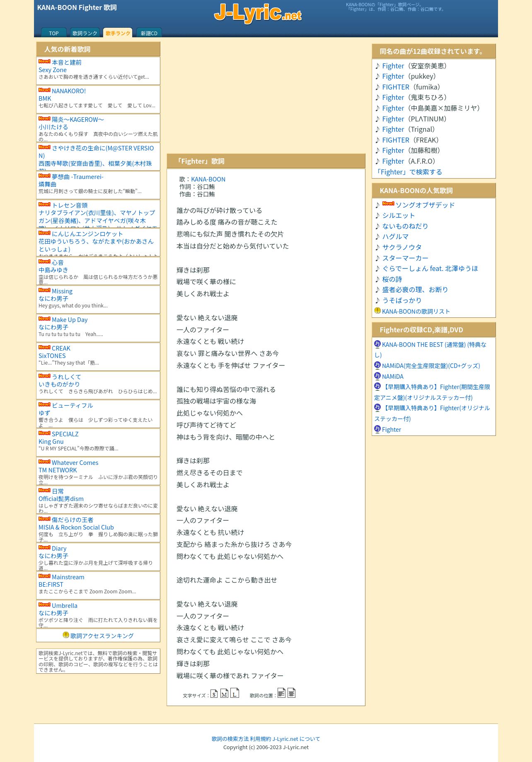
Task: Open Fighter by 加藤和樹
Action: tap(393, 150)
